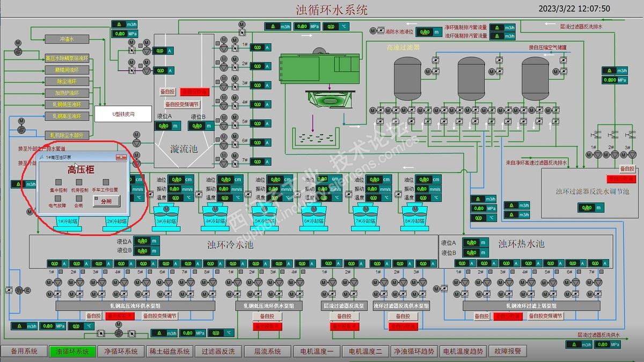Select the 高压水除鳞泵站浊环 button
644x362 pixels.
click(x=67, y=58)
